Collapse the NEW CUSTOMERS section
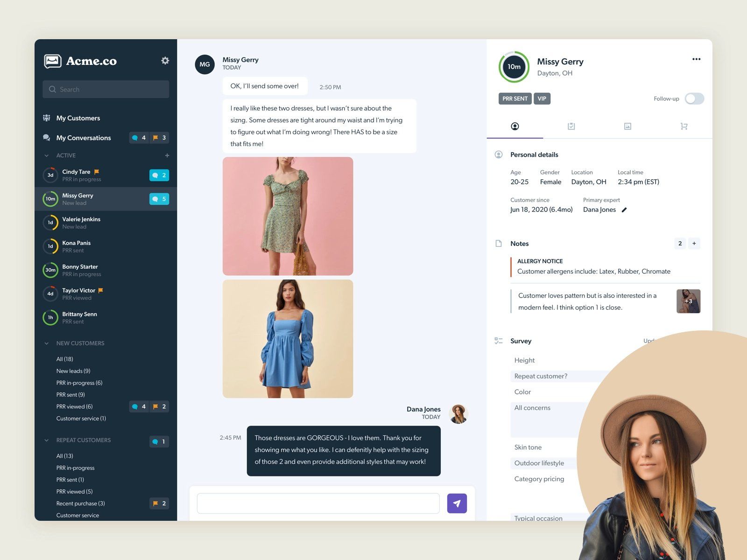 (47, 343)
